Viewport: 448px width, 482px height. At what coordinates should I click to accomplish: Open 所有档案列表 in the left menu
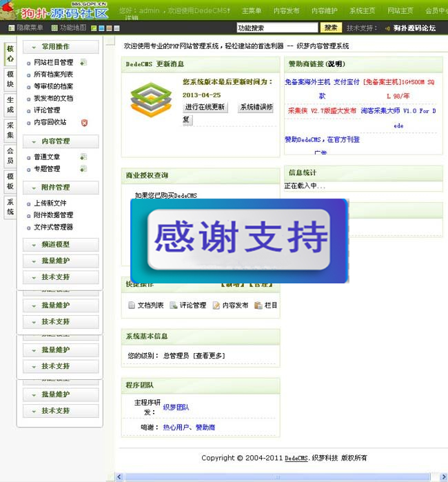(53, 74)
